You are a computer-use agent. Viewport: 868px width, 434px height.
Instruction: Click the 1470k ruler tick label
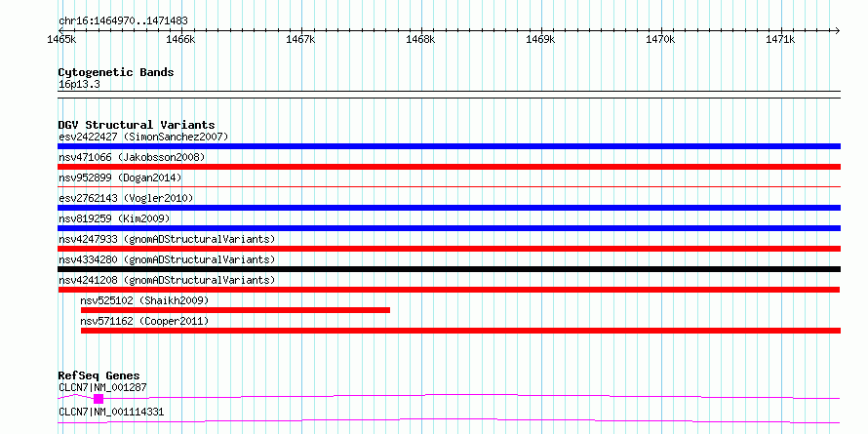(x=661, y=40)
